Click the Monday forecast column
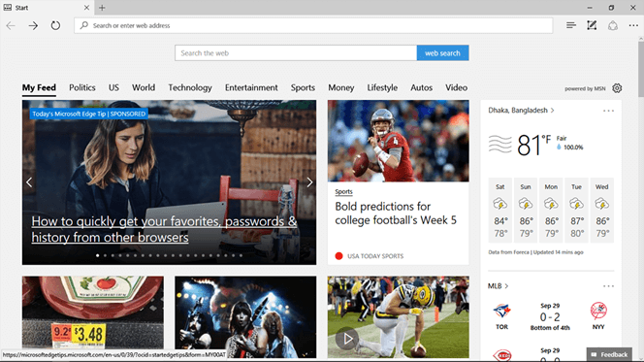This screenshot has height=362, width=644. click(x=551, y=210)
